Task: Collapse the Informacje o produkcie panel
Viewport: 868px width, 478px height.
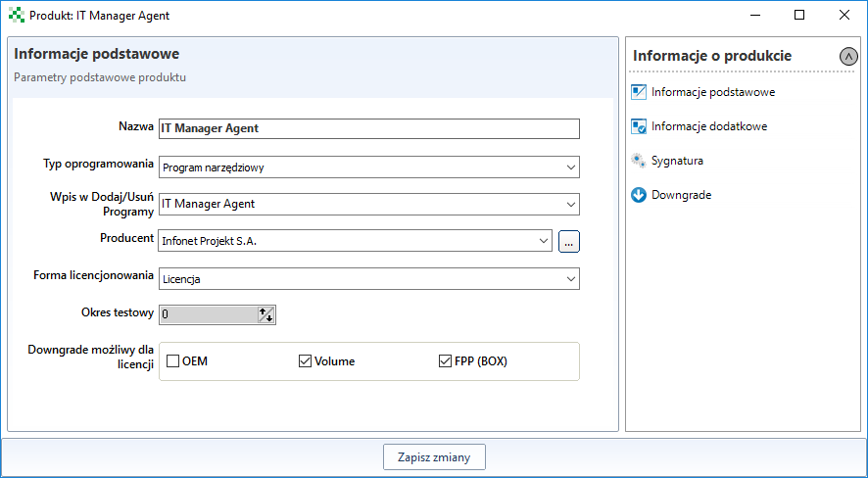Action: [x=848, y=56]
